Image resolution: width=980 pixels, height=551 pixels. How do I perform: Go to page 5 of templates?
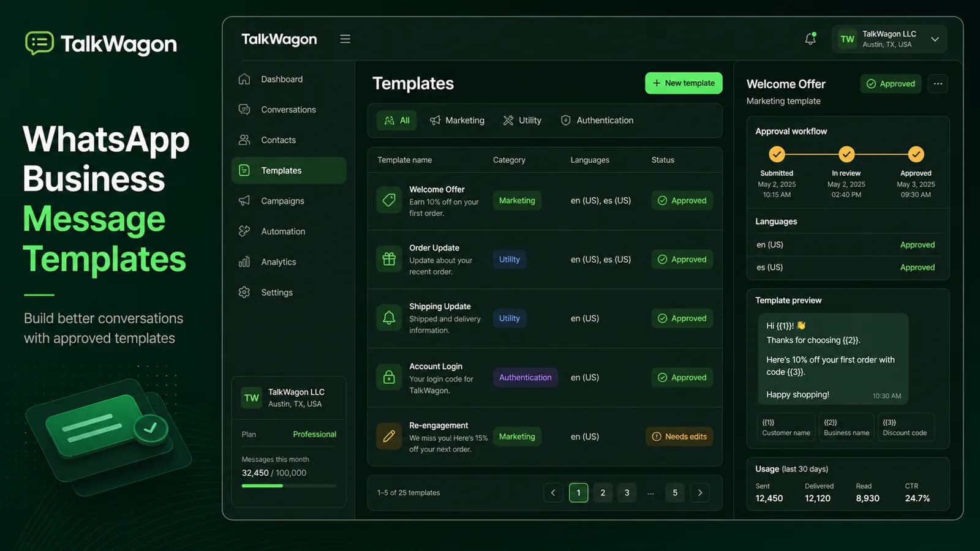675,493
